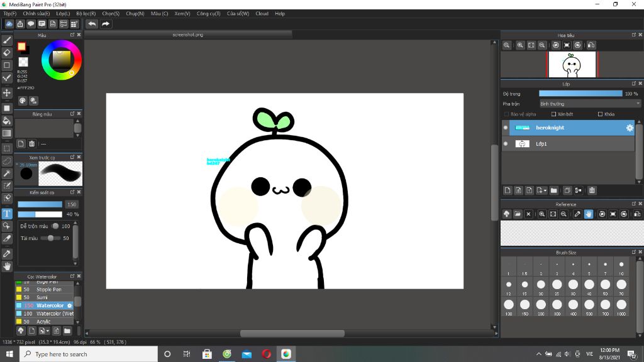The width and height of the screenshot is (644, 362).
Task: Clear the Reference image with X icon
Action: 528,214
